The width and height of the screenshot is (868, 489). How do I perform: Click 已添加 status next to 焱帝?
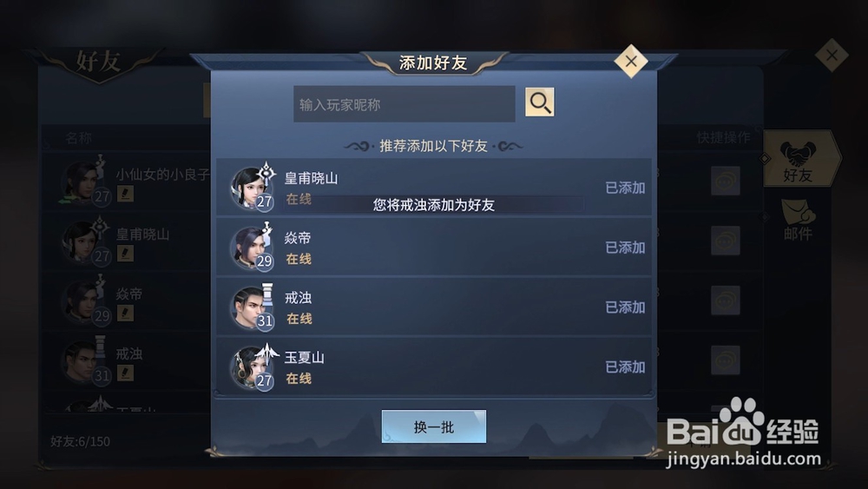pos(625,248)
